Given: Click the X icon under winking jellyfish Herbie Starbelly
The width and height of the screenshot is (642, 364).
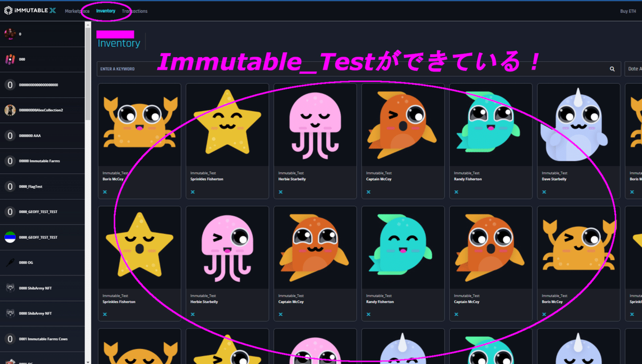Looking at the screenshot, I should (193, 314).
